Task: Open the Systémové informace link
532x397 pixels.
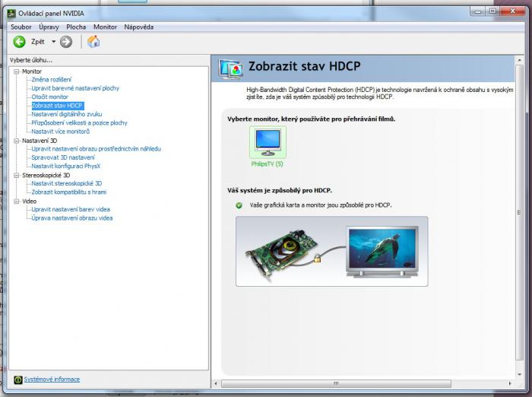Action: click(x=52, y=380)
